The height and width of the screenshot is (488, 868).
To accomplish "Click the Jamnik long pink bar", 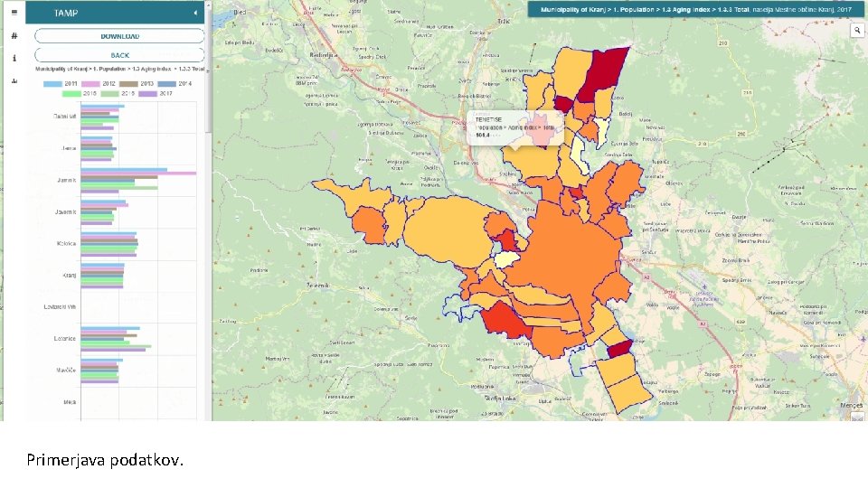I will click(x=138, y=174).
